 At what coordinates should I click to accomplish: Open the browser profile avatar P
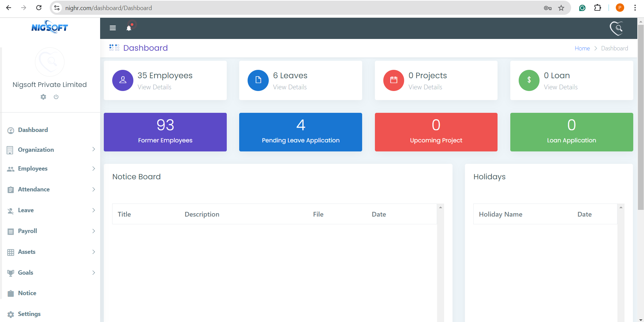point(620,8)
